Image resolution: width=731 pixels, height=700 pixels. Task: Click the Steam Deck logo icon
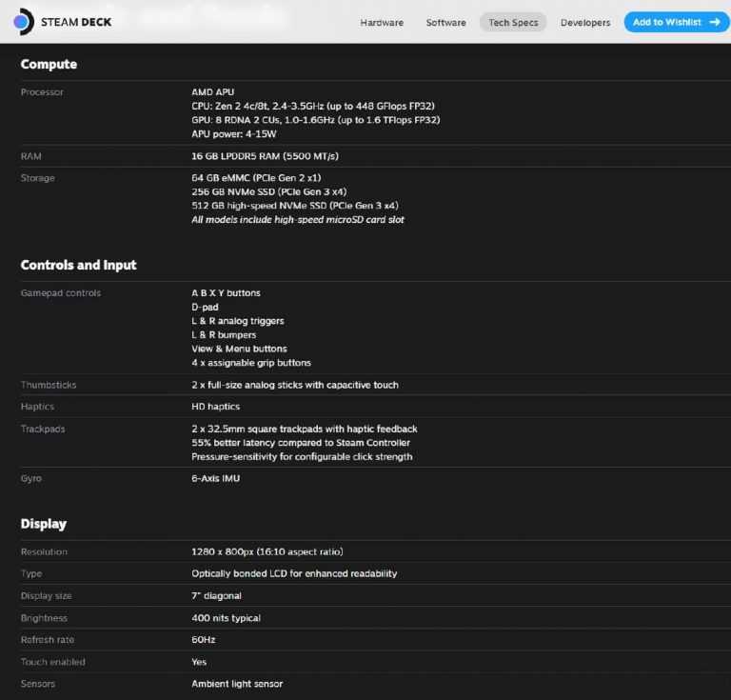23,22
